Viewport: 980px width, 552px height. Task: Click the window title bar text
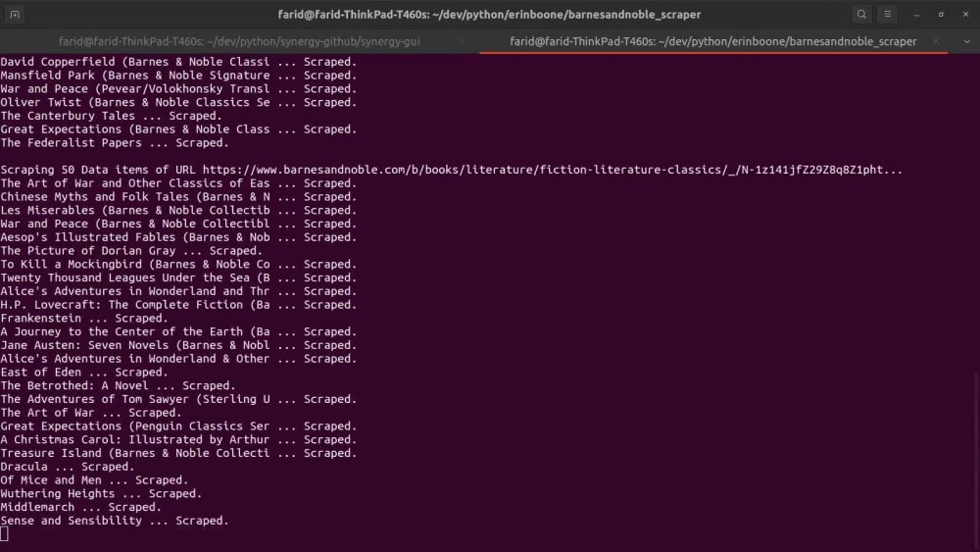tap(489, 15)
